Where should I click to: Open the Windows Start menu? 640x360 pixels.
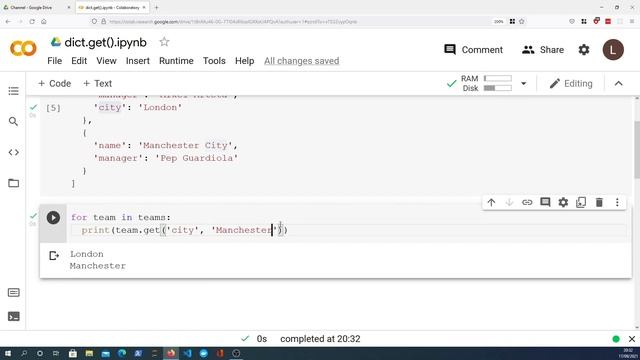coord(7,353)
